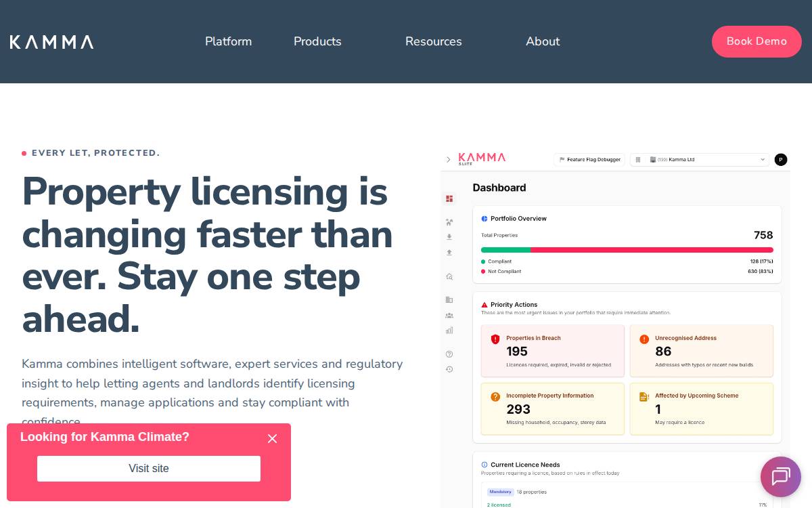Screen dimensions: 812x508
Task: Click the Priority Actions warning triangle icon
Action: click(484, 305)
